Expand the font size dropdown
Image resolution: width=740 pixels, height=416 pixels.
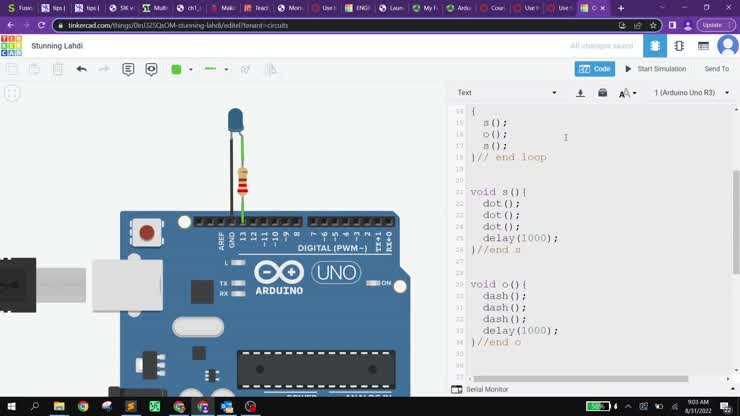point(627,93)
